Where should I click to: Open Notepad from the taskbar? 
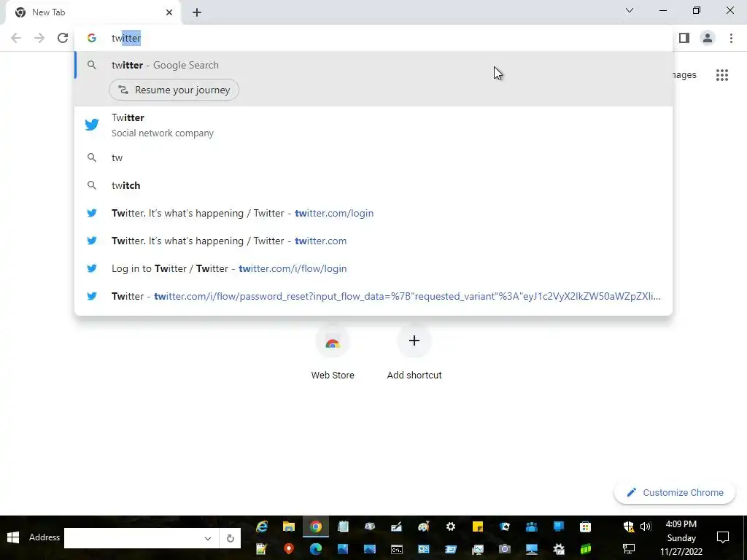(x=343, y=526)
